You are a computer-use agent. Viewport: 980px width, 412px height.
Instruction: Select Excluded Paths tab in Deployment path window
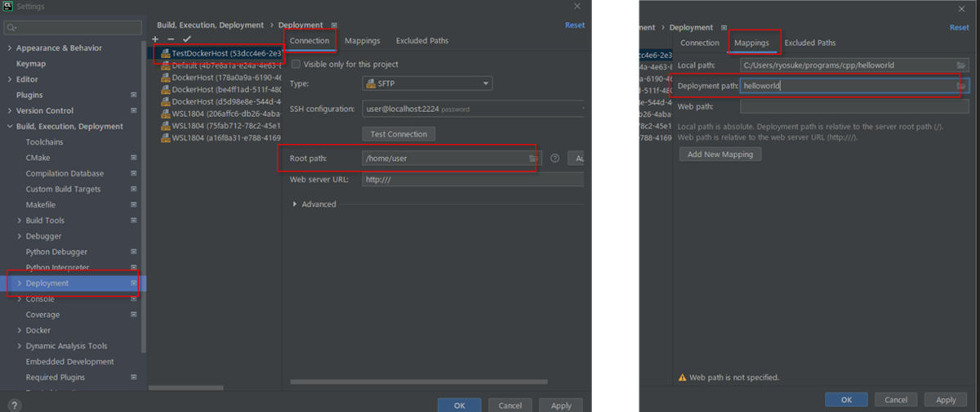810,43
